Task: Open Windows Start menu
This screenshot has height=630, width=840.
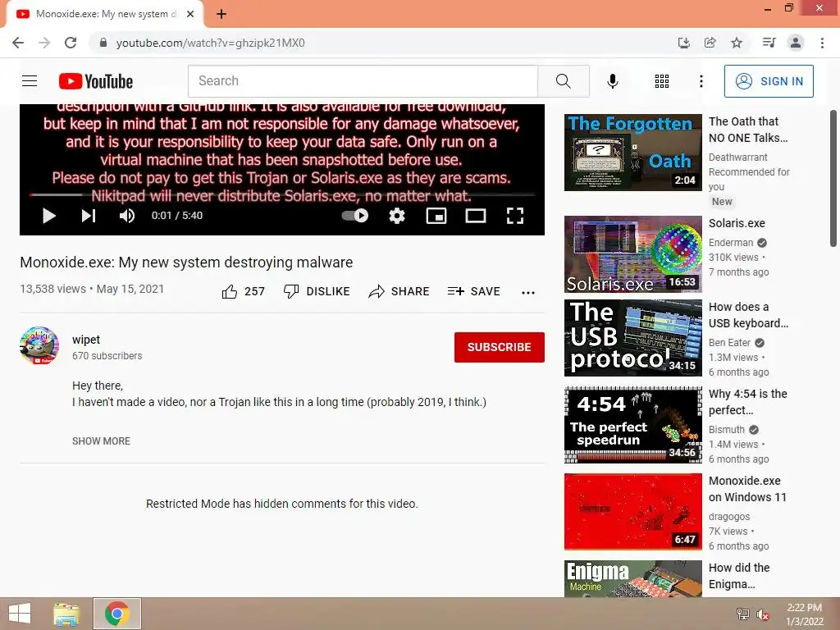Action: tap(20, 614)
